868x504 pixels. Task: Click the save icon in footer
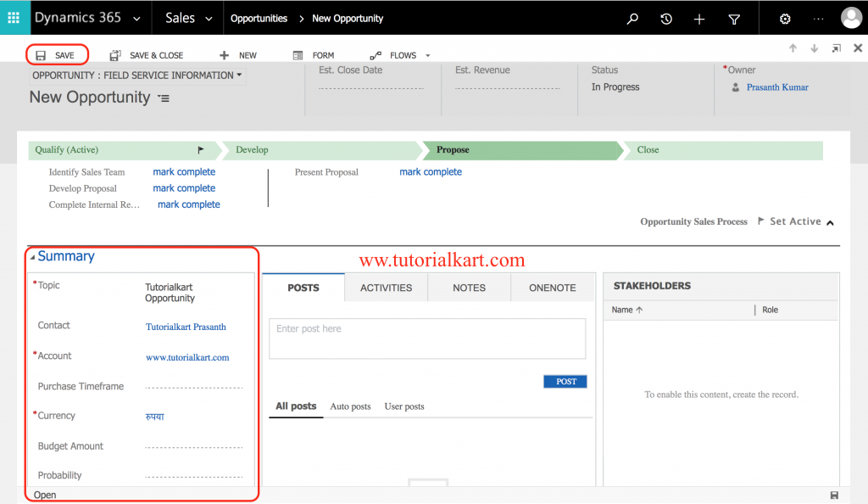[x=834, y=496]
